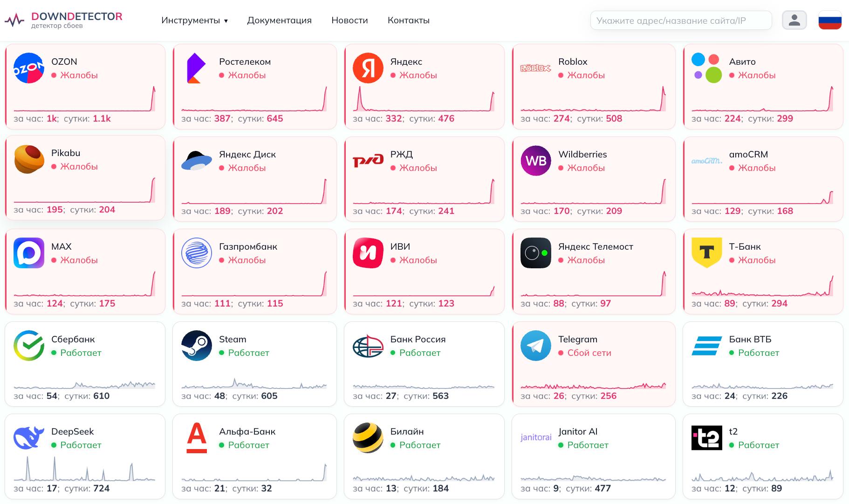
Task: Open the user account profile icon
Action: 794,20
